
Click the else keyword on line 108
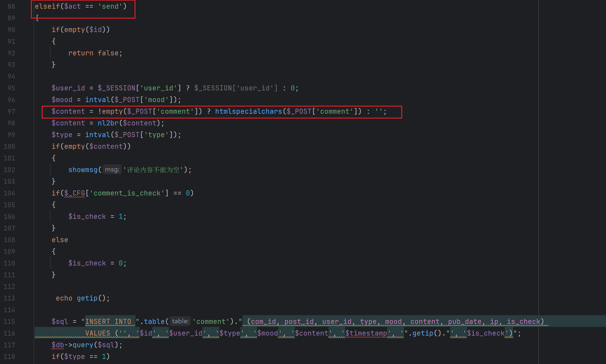(60, 240)
